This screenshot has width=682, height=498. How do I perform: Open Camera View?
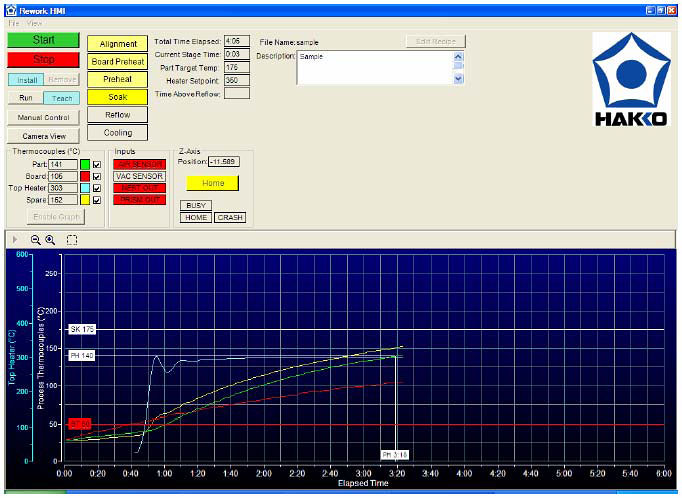(x=43, y=136)
